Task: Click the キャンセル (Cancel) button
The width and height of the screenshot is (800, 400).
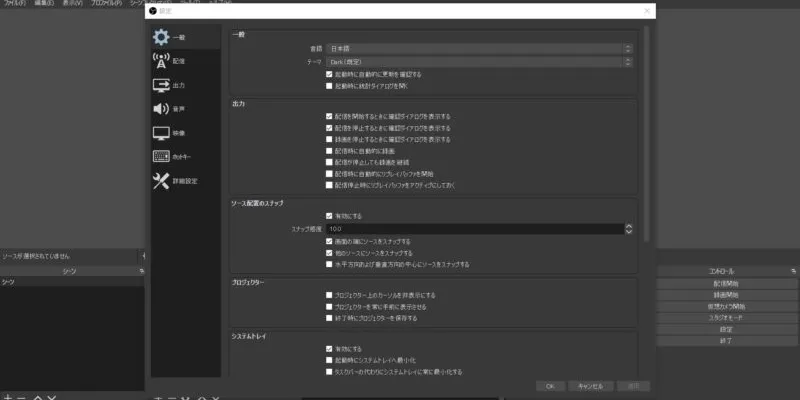Action: point(583,385)
